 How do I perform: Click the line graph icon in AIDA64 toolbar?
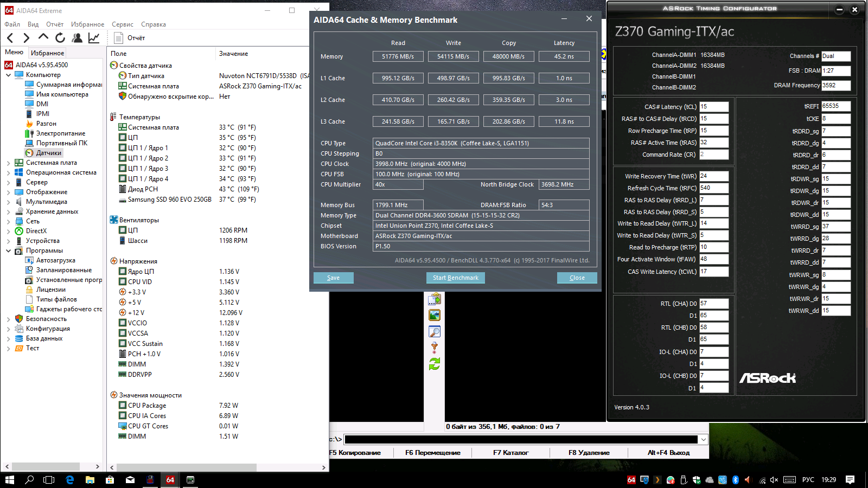click(94, 38)
